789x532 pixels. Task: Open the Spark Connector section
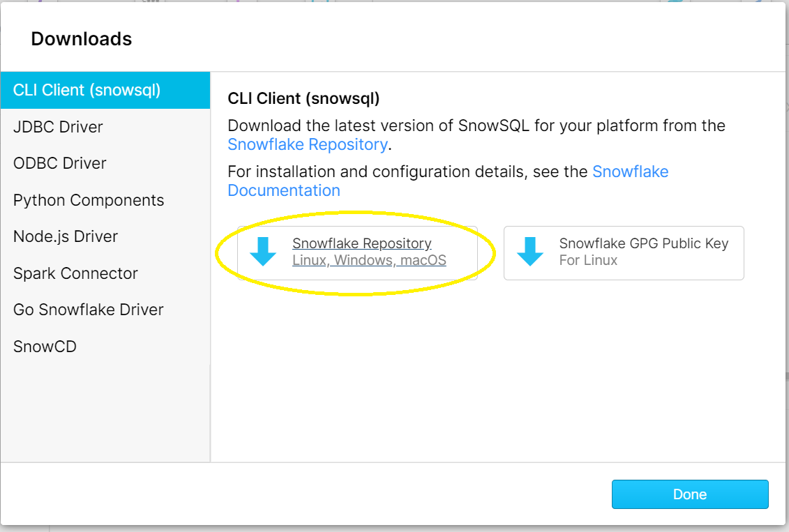pos(75,273)
